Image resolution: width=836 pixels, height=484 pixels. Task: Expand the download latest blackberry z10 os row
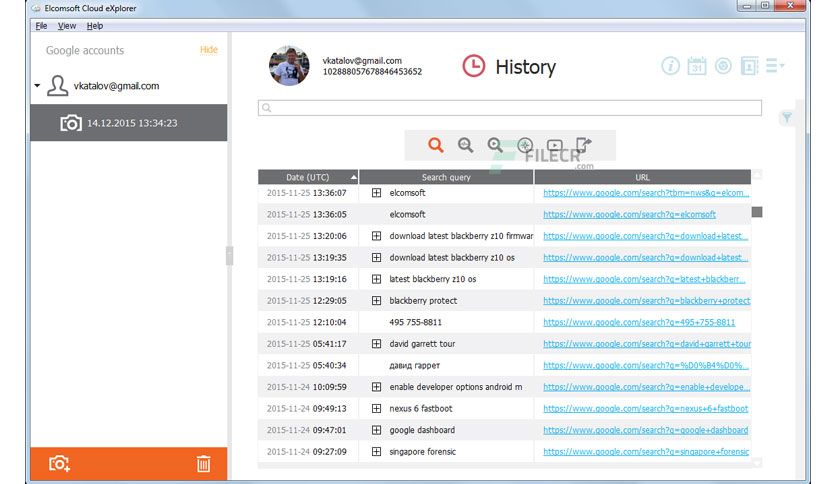point(376,257)
